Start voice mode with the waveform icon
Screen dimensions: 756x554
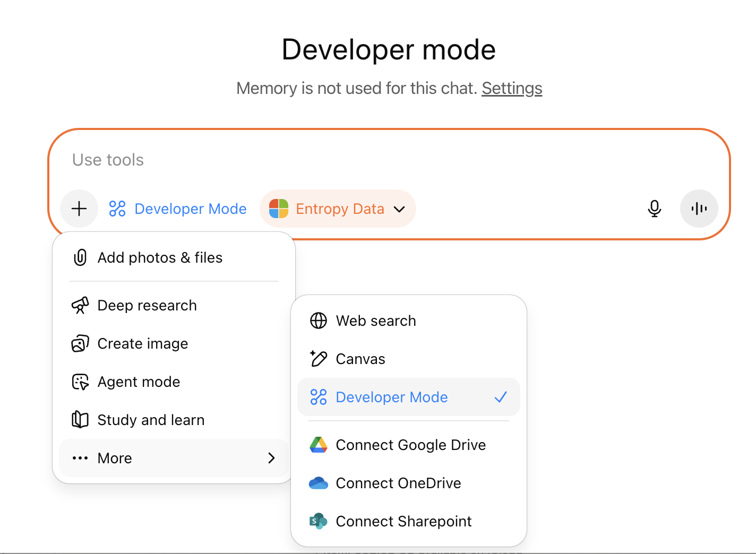click(699, 209)
